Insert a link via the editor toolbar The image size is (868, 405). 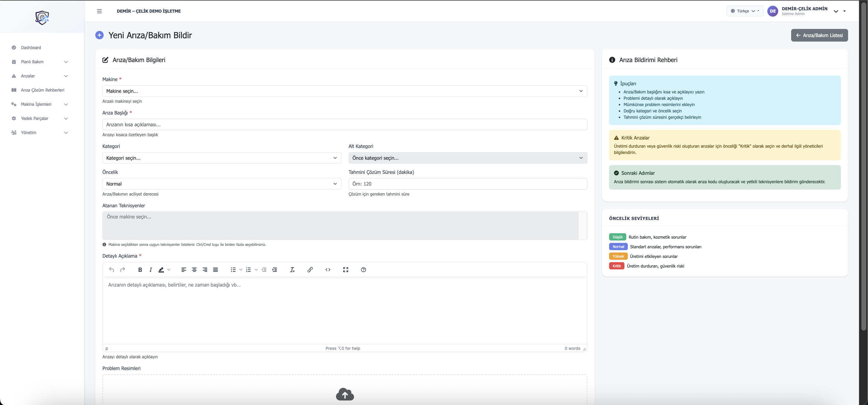[x=310, y=270]
